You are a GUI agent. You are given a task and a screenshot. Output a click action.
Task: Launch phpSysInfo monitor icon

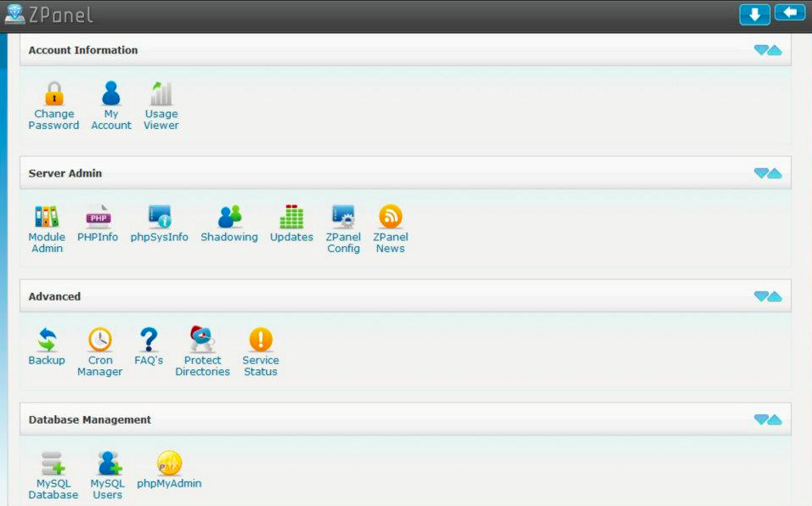tap(160, 216)
